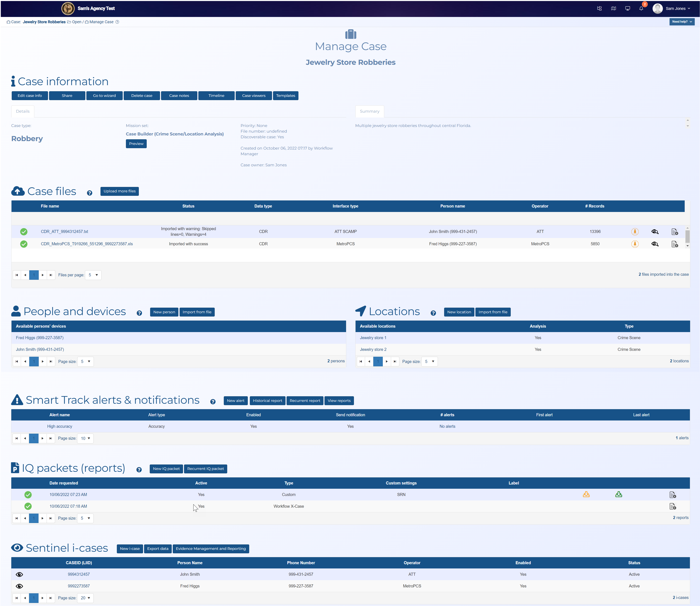Preview the MetroPCS file with eye-search icon
The image size is (700, 606).
[x=655, y=244]
